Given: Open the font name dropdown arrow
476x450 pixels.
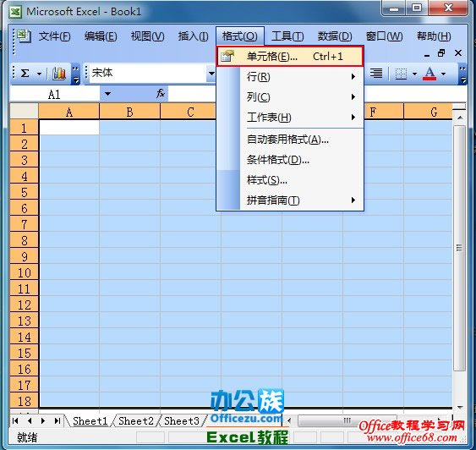Looking at the screenshot, I should pos(211,74).
